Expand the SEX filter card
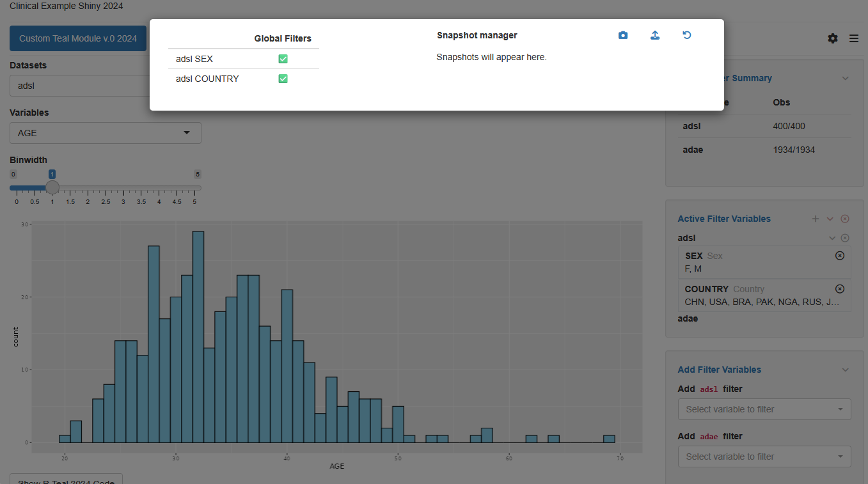Image resolution: width=868 pixels, height=484 pixels. (x=755, y=262)
